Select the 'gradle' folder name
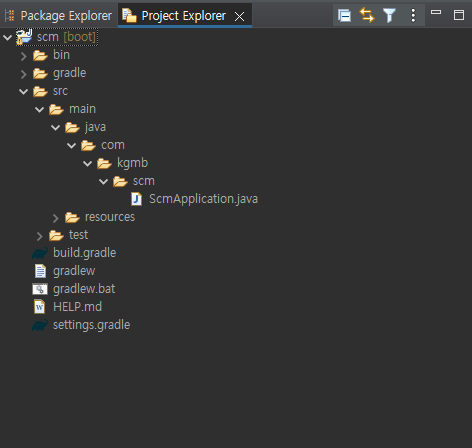The width and height of the screenshot is (472, 448). [69, 73]
